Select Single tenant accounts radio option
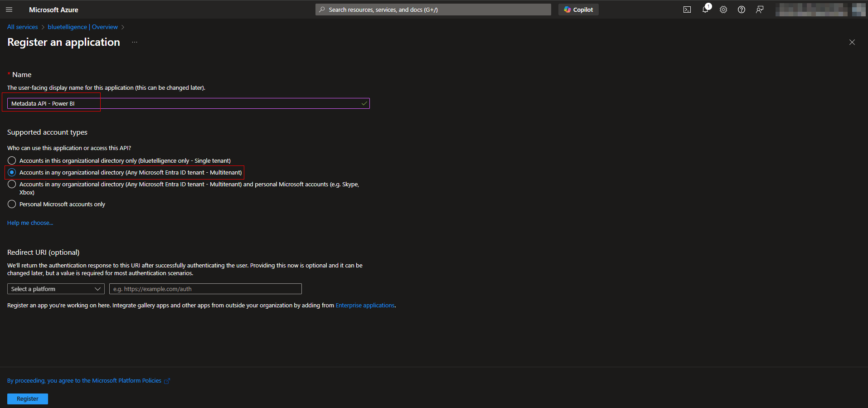 [x=12, y=160]
